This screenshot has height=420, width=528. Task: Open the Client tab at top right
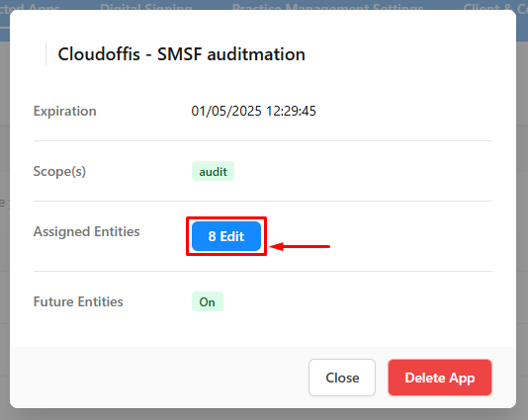point(495,6)
